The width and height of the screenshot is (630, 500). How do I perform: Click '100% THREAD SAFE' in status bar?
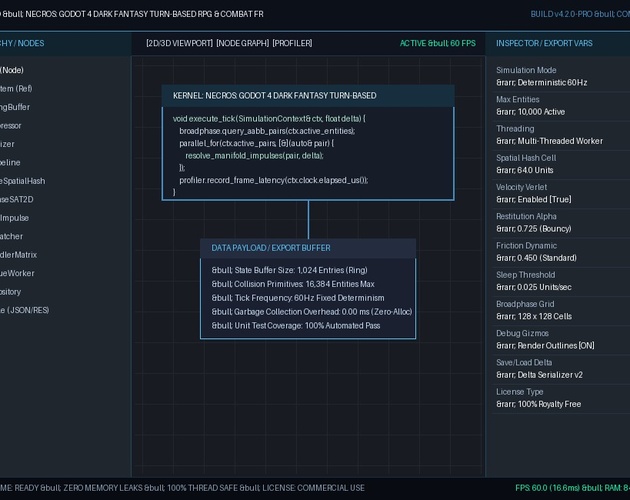202,488
